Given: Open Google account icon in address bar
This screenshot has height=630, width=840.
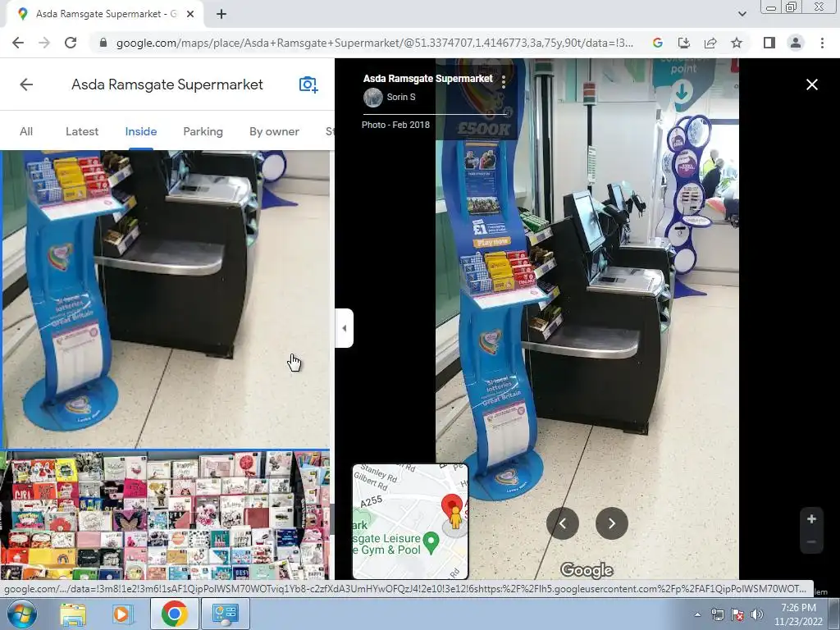Looking at the screenshot, I should 657,43.
